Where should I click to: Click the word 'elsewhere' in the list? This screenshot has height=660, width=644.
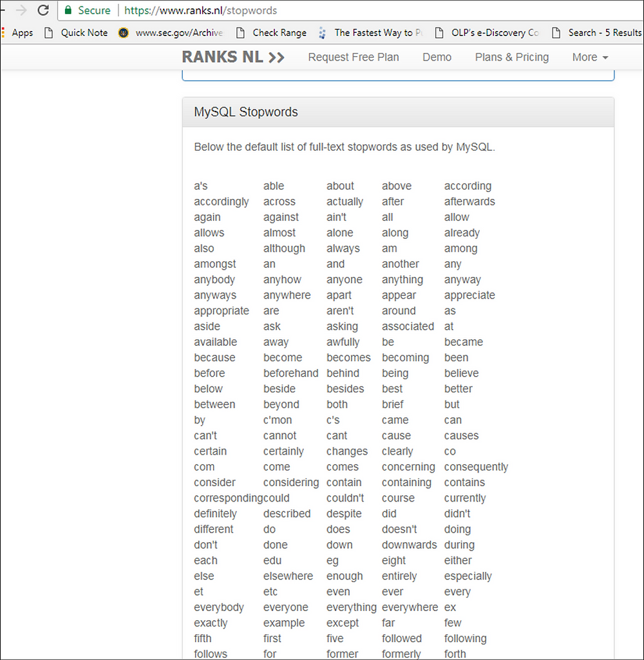[289, 576]
